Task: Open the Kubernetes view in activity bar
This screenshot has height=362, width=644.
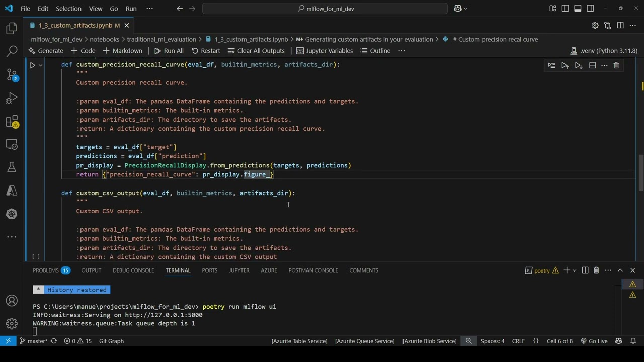Action: pos(12,214)
